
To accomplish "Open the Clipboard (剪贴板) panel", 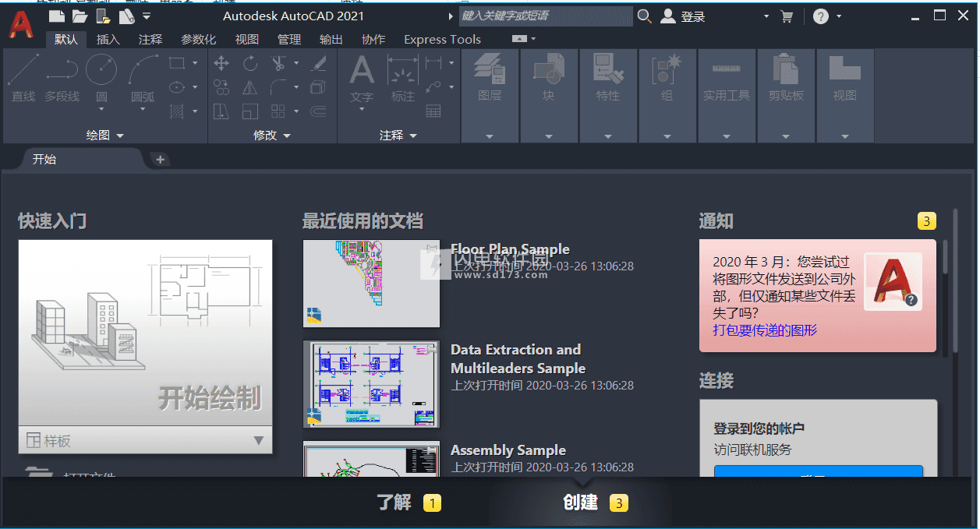I will [786, 96].
